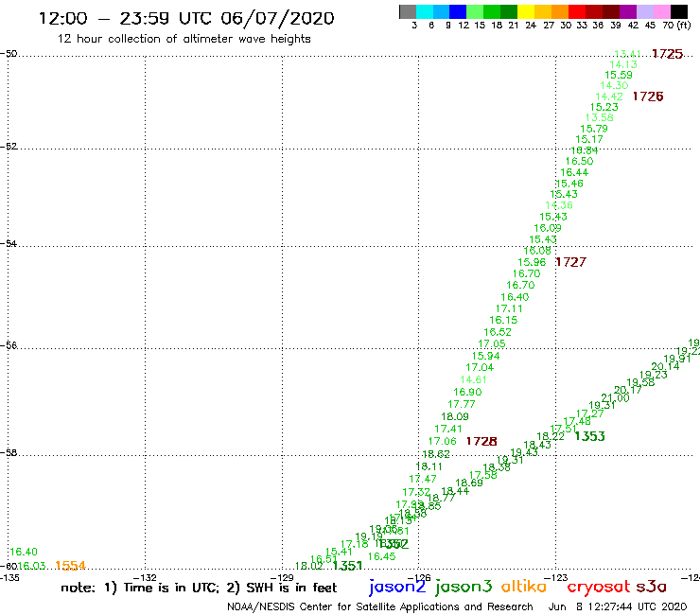The height and width of the screenshot is (615, 700).
Task: Click the 16.52 wave height value
Action: tap(498, 332)
